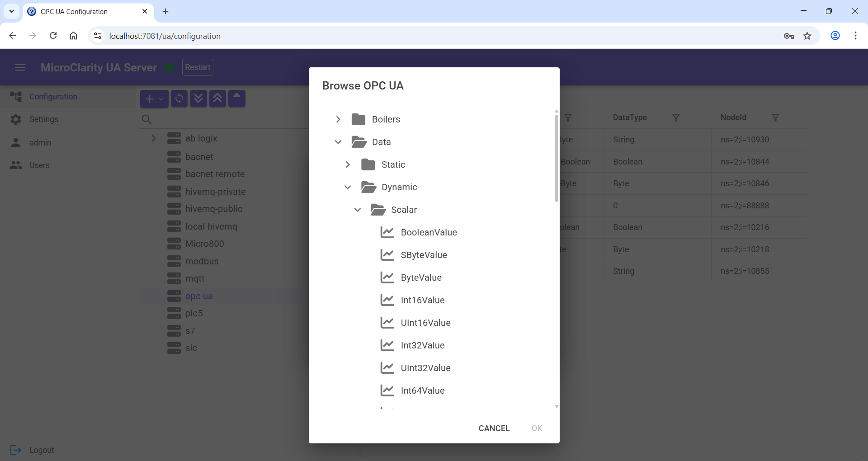The image size is (868, 461).
Task: Open the Users page in sidebar
Action: point(39,165)
